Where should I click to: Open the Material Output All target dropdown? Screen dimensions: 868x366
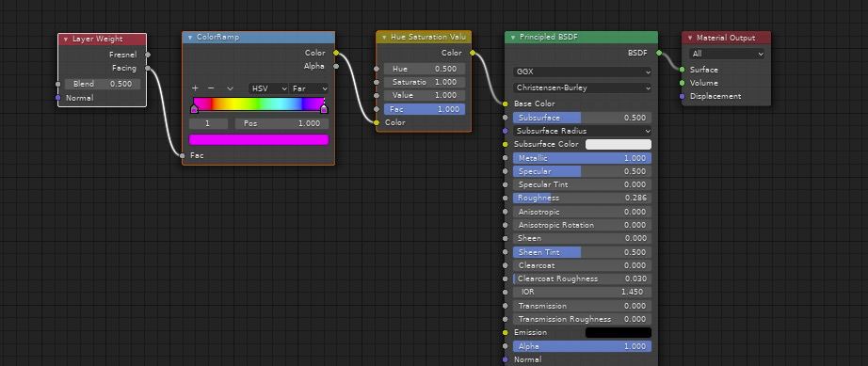[726, 54]
